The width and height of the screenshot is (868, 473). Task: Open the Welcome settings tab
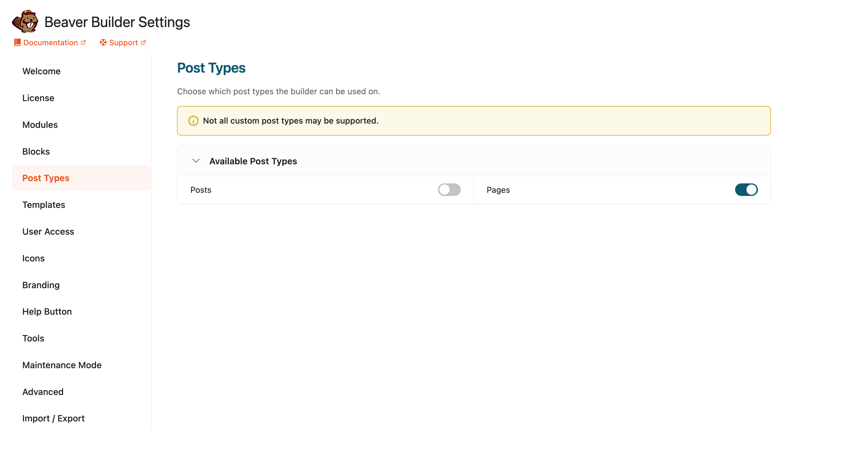coord(82,71)
